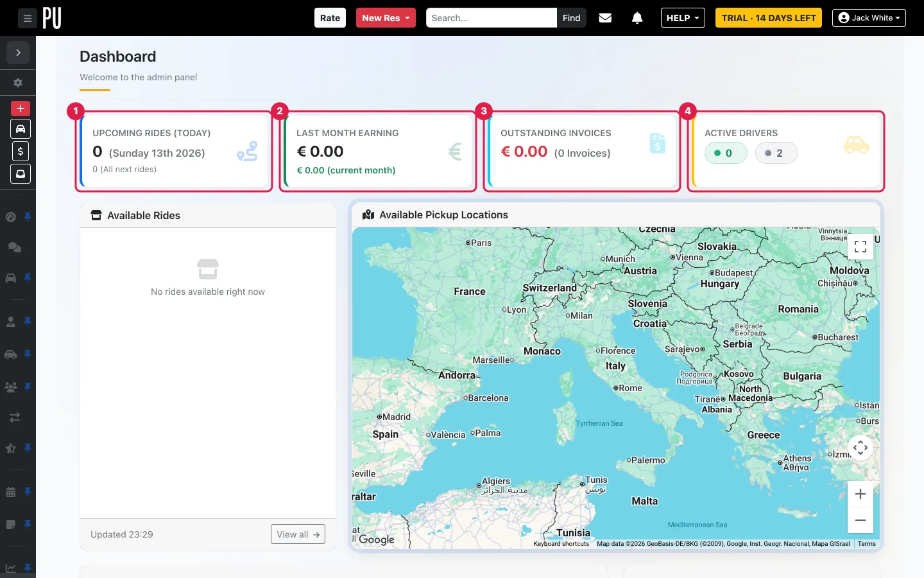
Task: Toggle pin next to side-view vehicle icon
Action: 28,355
